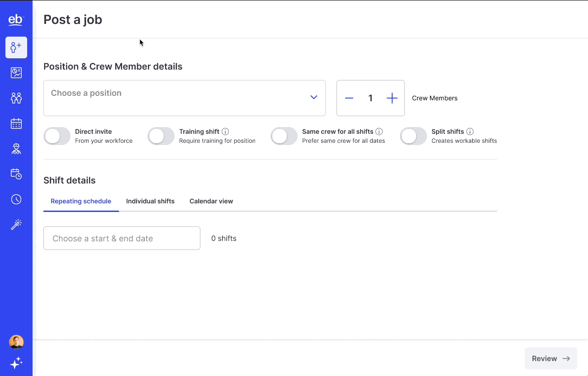Open the calendar with clock sidebar icon
588x376 pixels.
point(16,174)
